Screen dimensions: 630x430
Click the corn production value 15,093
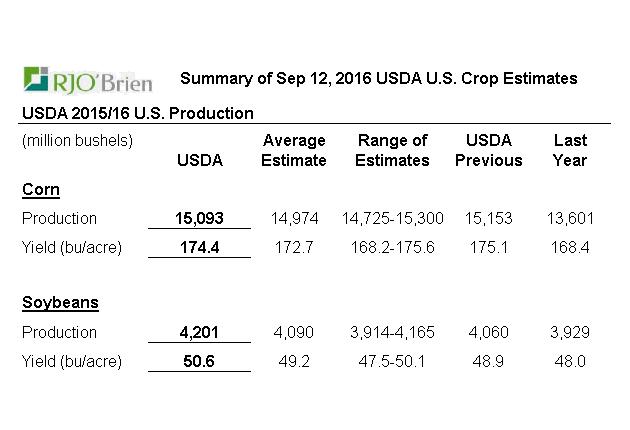(199, 218)
